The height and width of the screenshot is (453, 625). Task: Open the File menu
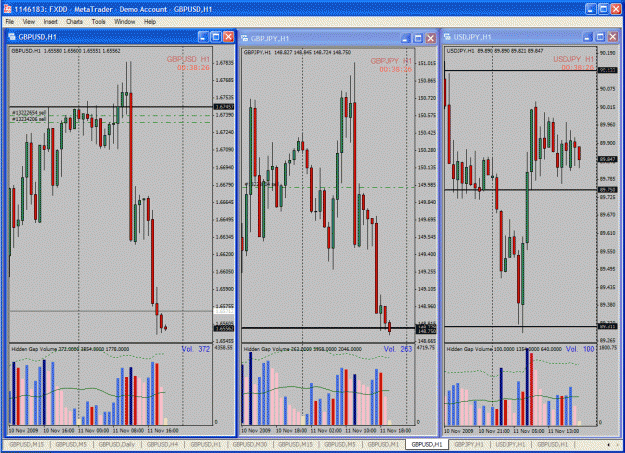(10, 22)
